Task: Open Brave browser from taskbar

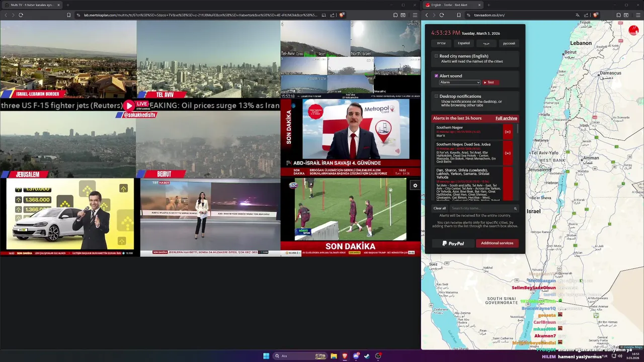Action: click(345, 356)
